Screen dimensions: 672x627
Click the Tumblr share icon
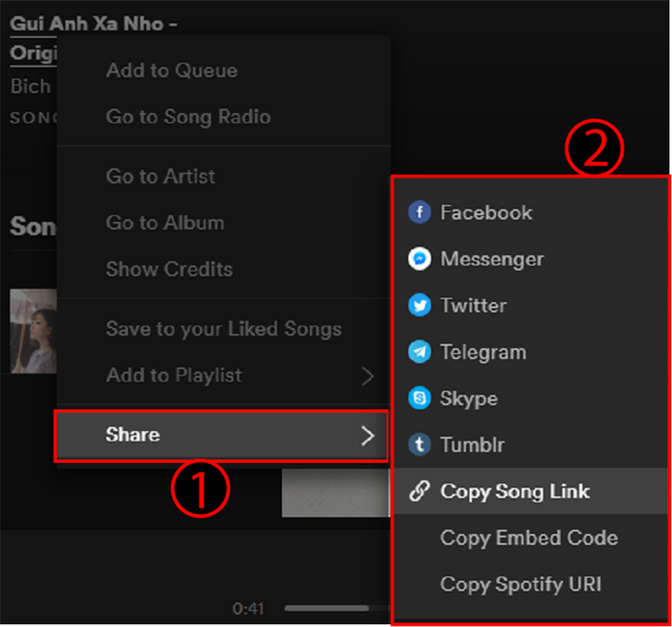point(420,445)
